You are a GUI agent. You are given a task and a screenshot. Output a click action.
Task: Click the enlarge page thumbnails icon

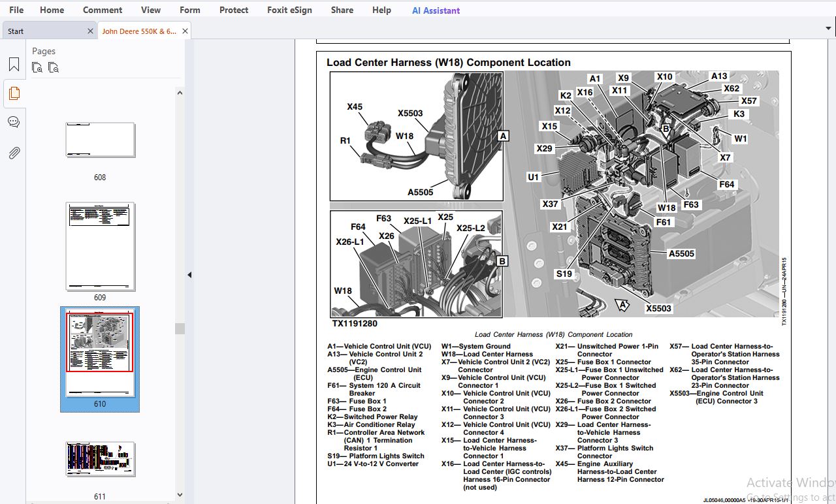click(37, 67)
